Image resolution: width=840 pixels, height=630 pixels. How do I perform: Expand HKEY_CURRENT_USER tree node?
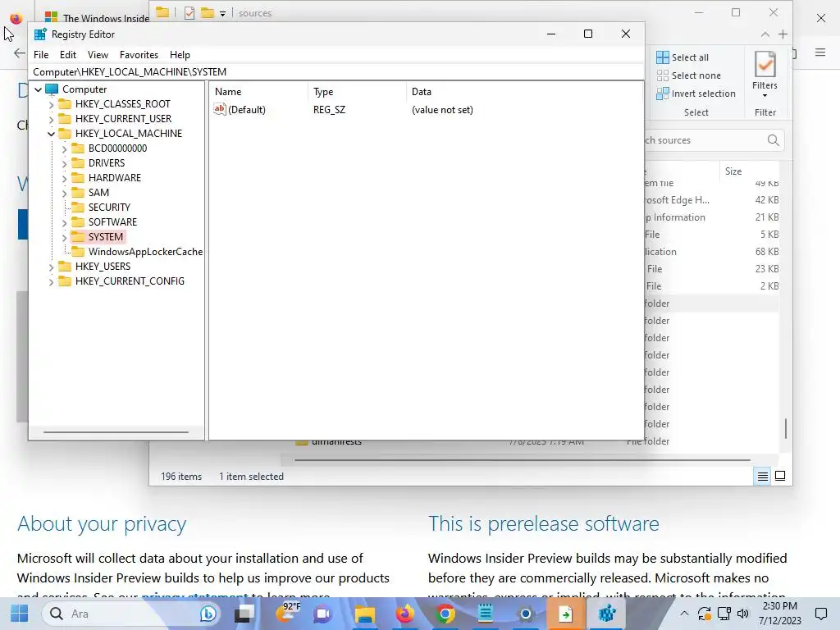52,119
